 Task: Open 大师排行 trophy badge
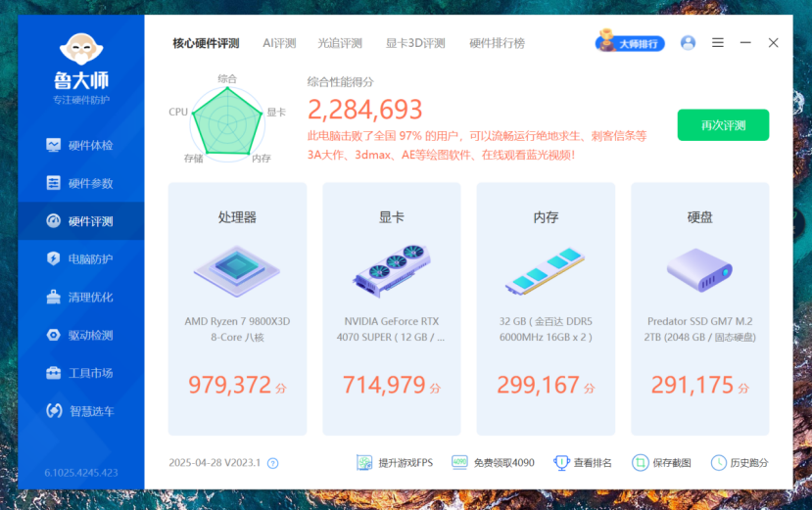(630, 42)
